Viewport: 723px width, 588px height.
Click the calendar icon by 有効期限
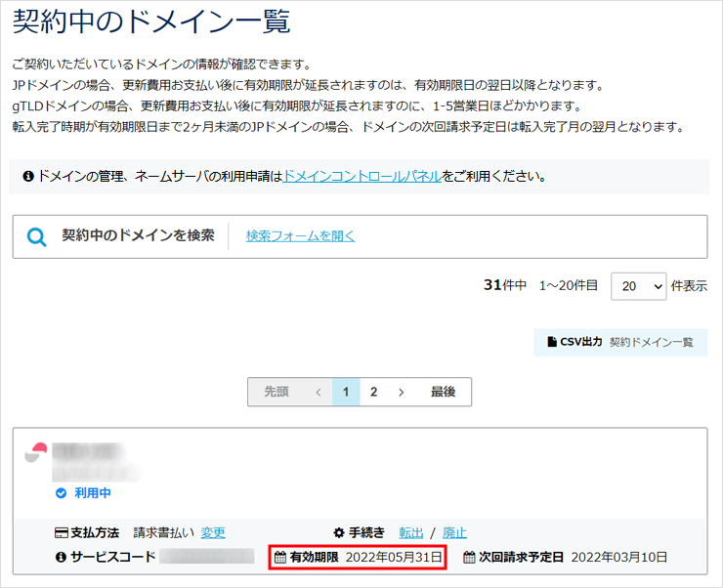280,557
